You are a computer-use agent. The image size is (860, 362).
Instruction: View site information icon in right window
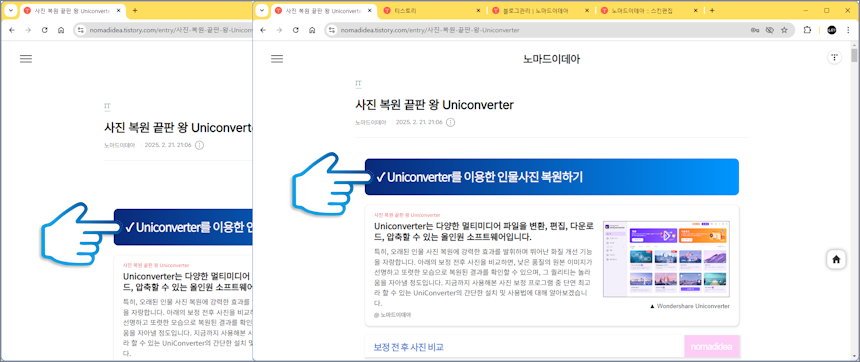[331, 30]
